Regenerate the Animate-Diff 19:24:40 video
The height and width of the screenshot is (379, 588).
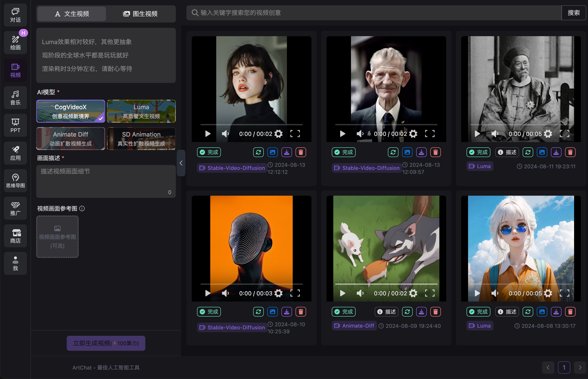407,311
